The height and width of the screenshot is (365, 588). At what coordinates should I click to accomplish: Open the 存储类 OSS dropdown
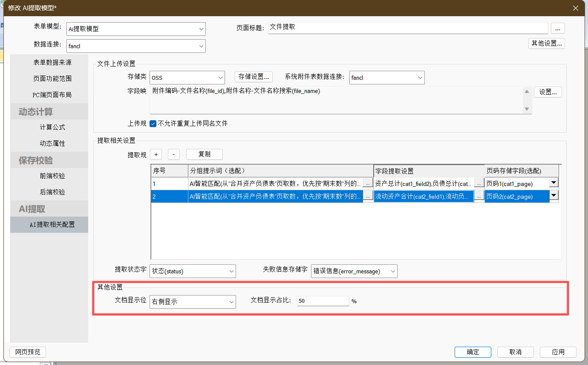[220, 78]
